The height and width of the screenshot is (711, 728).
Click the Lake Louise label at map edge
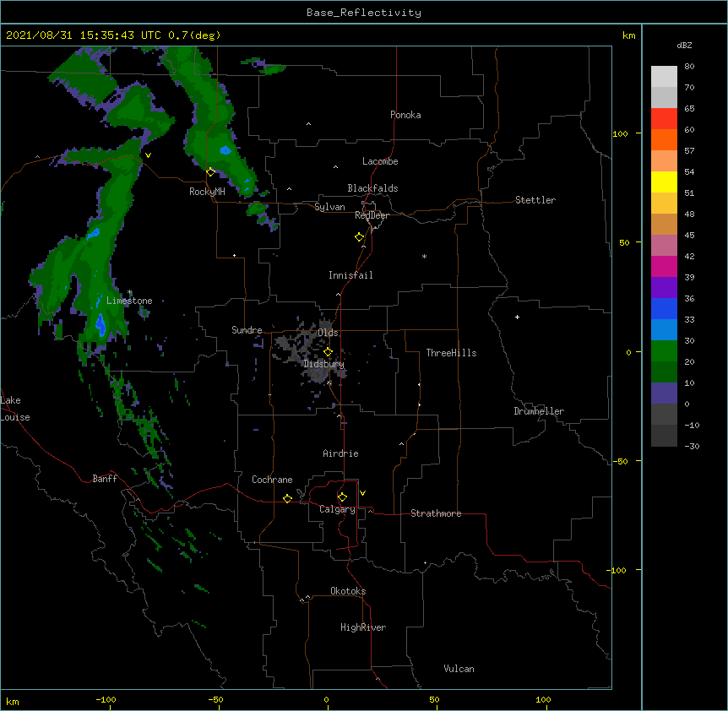click(15, 409)
